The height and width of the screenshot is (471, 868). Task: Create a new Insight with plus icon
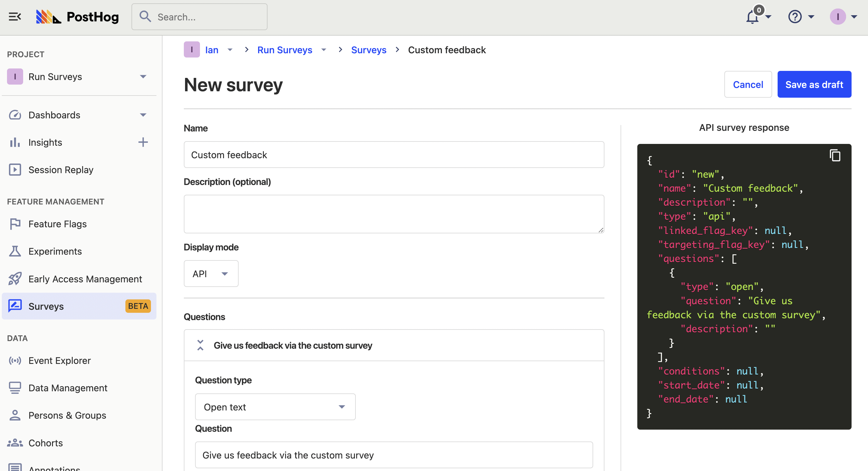(x=143, y=142)
